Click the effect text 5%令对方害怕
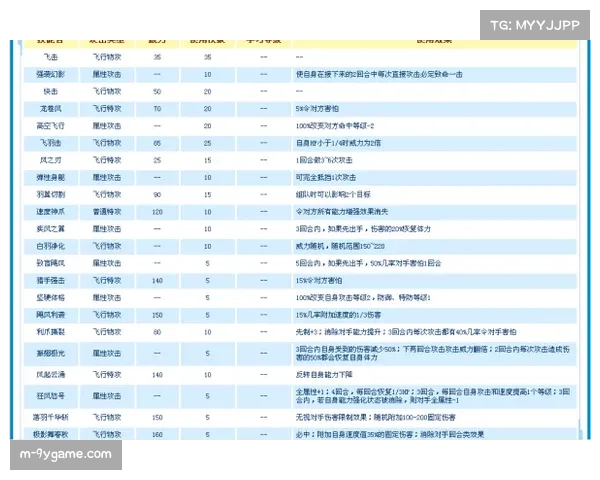600x480 pixels. tap(317, 109)
